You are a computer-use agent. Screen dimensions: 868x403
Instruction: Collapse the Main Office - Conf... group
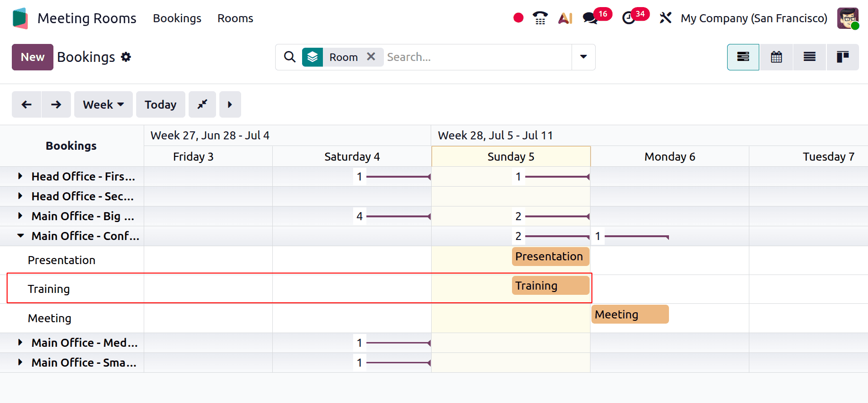coord(20,236)
